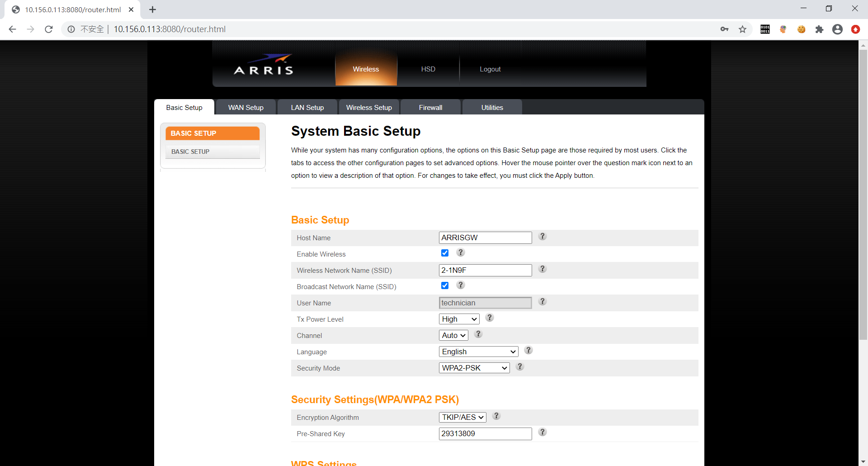Close the router.html browser tab

[x=131, y=10]
